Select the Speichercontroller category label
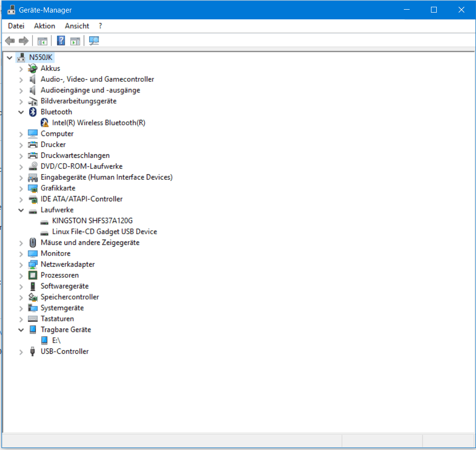 [x=70, y=297]
